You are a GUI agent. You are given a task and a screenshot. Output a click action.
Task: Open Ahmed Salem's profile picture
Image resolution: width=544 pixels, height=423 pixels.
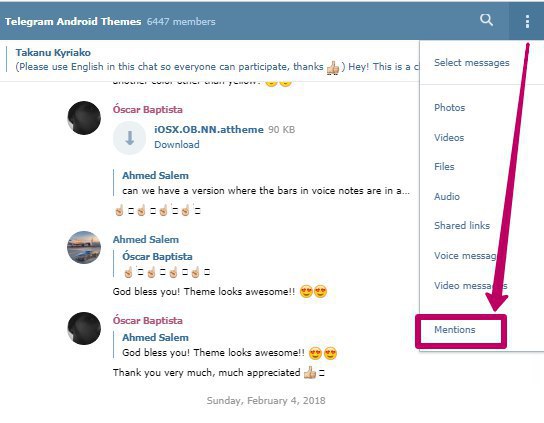84,247
